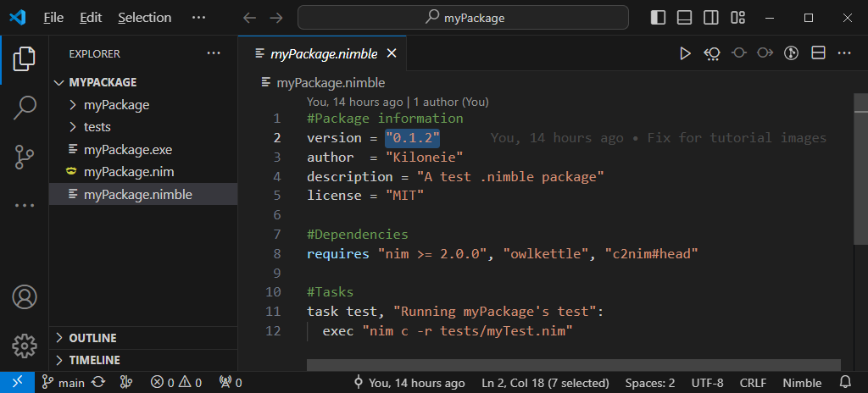Change encoding via UTF-8

click(707, 383)
